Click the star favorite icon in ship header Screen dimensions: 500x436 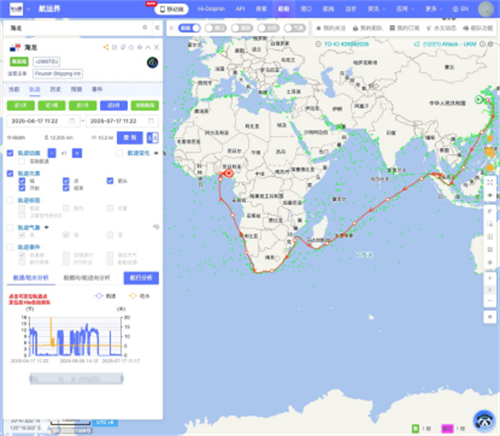coord(131,47)
